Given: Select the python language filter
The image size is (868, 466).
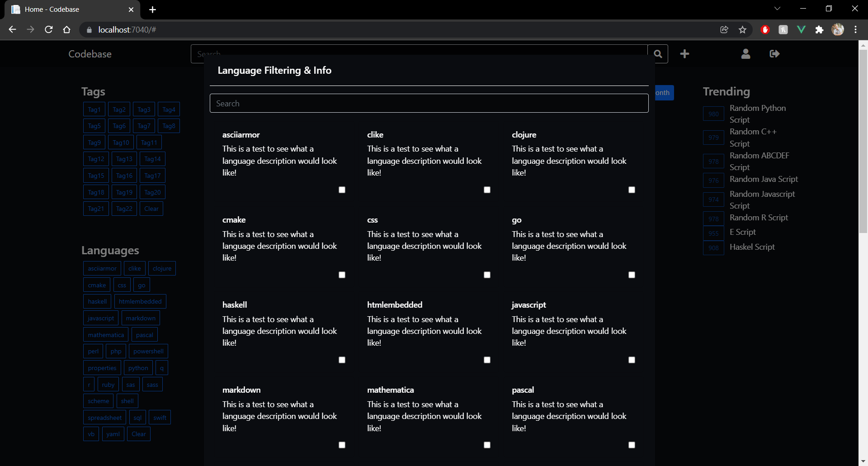Looking at the screenshot, I should (x=138, y=367).
